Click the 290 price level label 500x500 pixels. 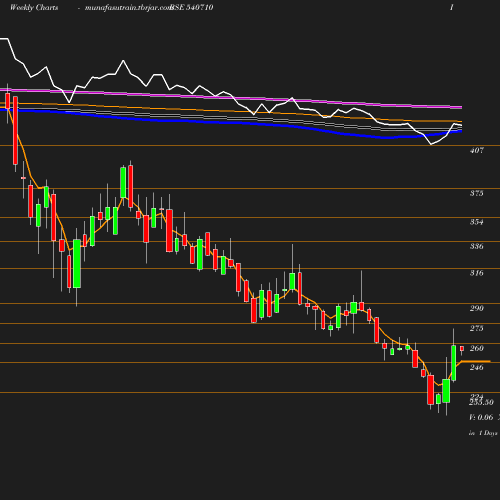point(477,308)
